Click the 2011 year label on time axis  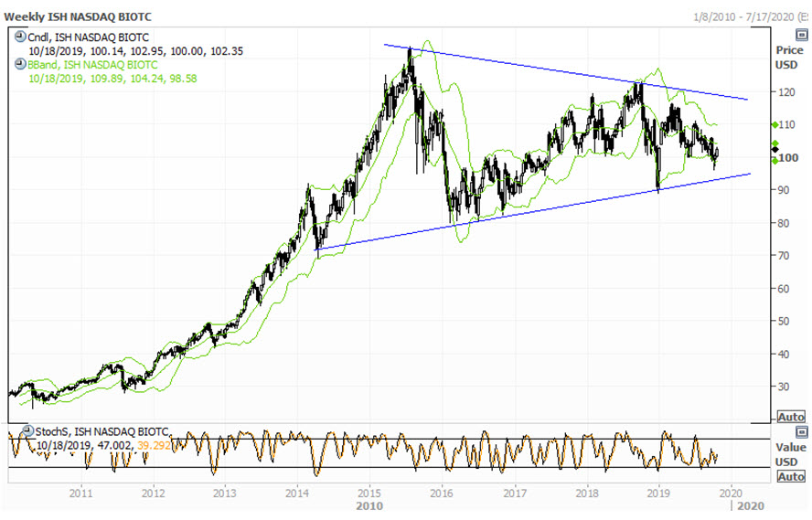(x=80, y=493)
